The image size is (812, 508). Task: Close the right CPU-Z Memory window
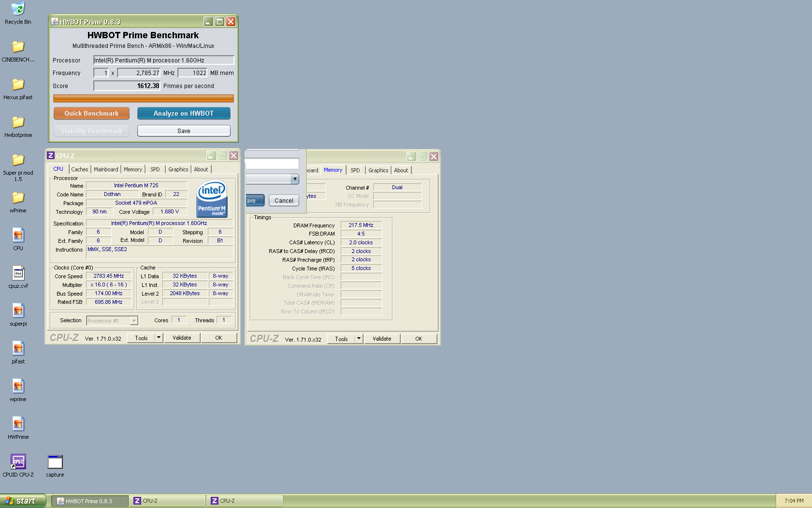tap(434, 156)
